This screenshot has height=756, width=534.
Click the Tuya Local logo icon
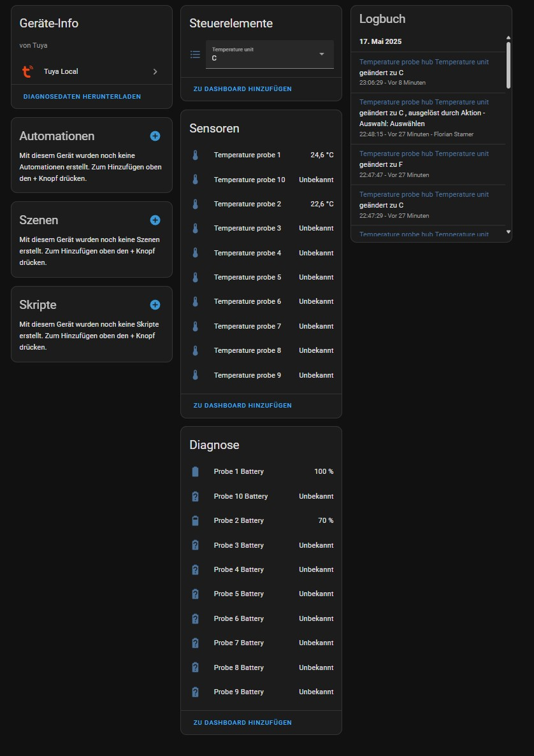(27, 71)
